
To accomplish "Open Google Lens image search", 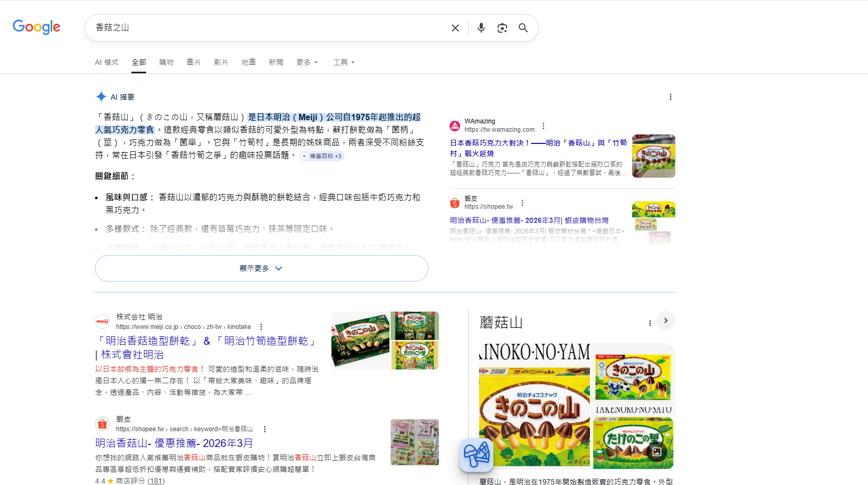I will [502, 27].
